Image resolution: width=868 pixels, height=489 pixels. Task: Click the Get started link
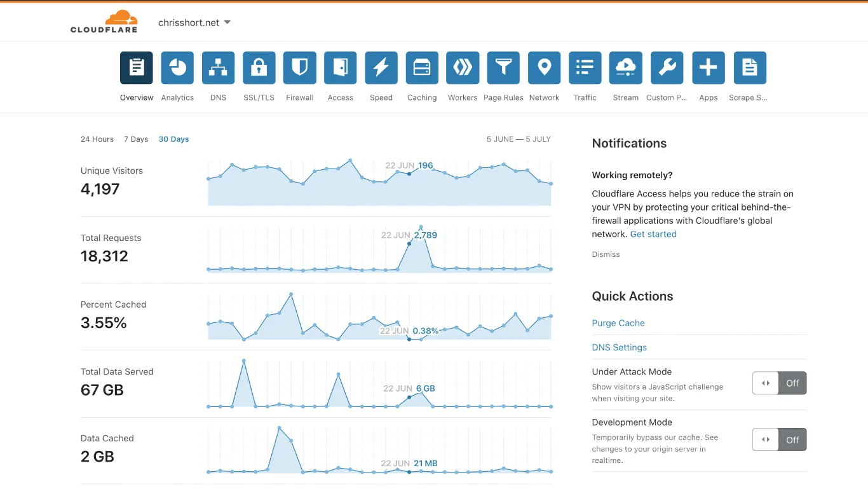(x=653, y=234)
